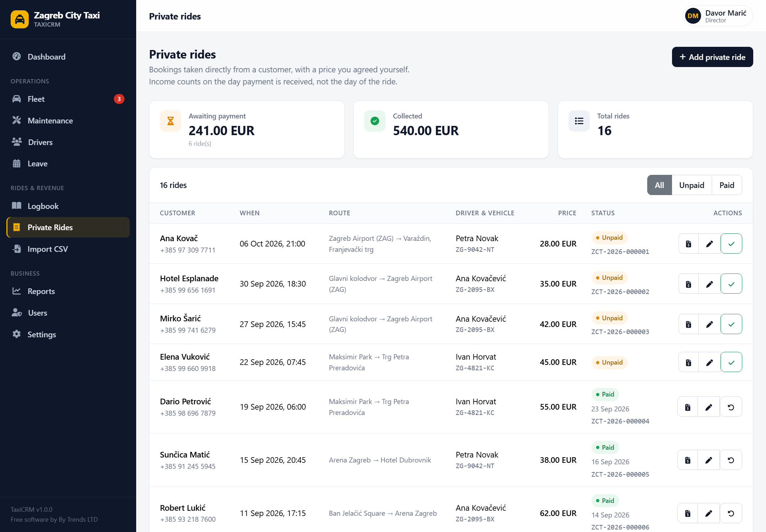
Task: Open invoice icon for Elena Vuković ride
Action: tap(688, 362)
